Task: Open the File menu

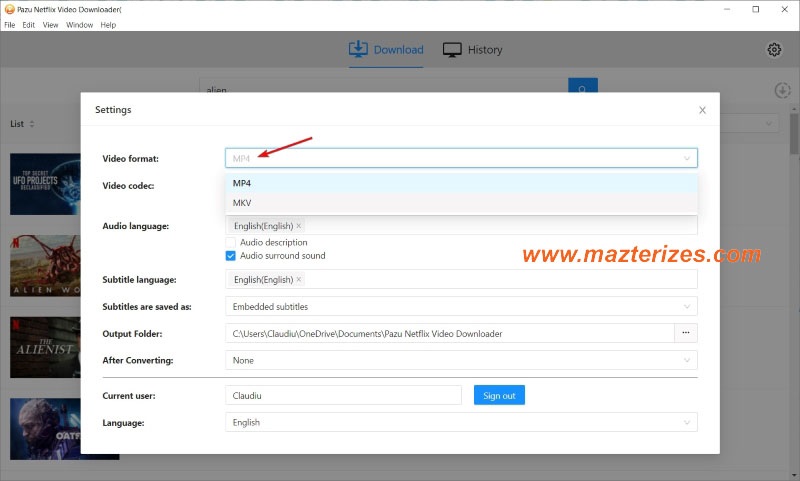Action: (10, 25)
